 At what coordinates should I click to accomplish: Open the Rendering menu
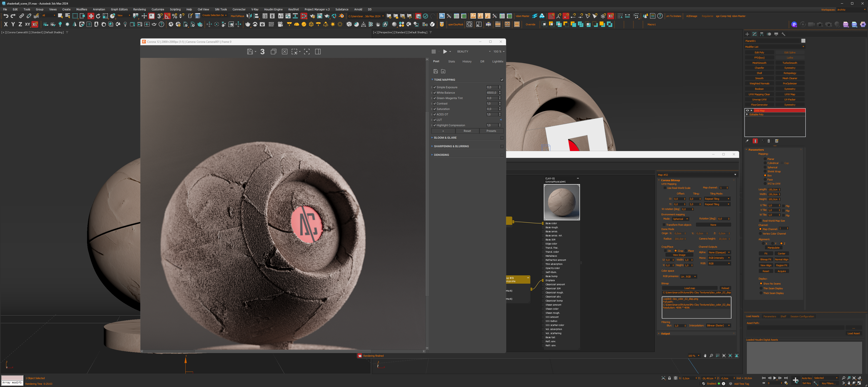[140, 9]
